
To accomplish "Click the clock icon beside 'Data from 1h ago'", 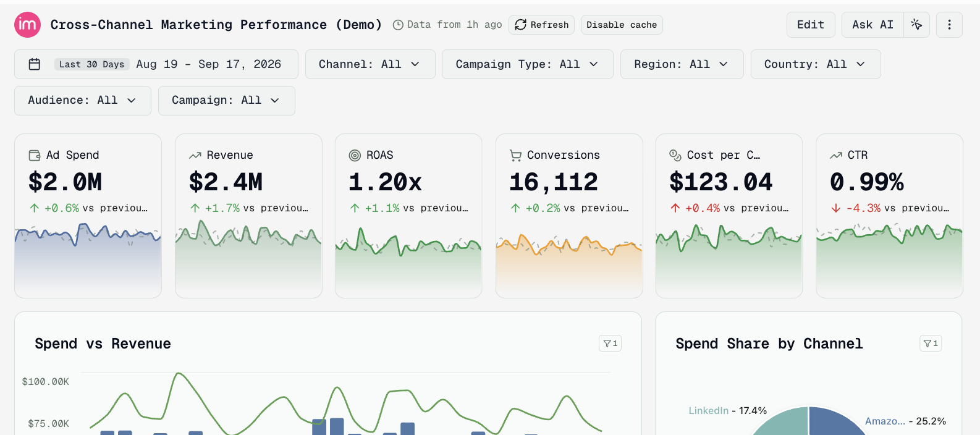I will click(x=399, y=25).
